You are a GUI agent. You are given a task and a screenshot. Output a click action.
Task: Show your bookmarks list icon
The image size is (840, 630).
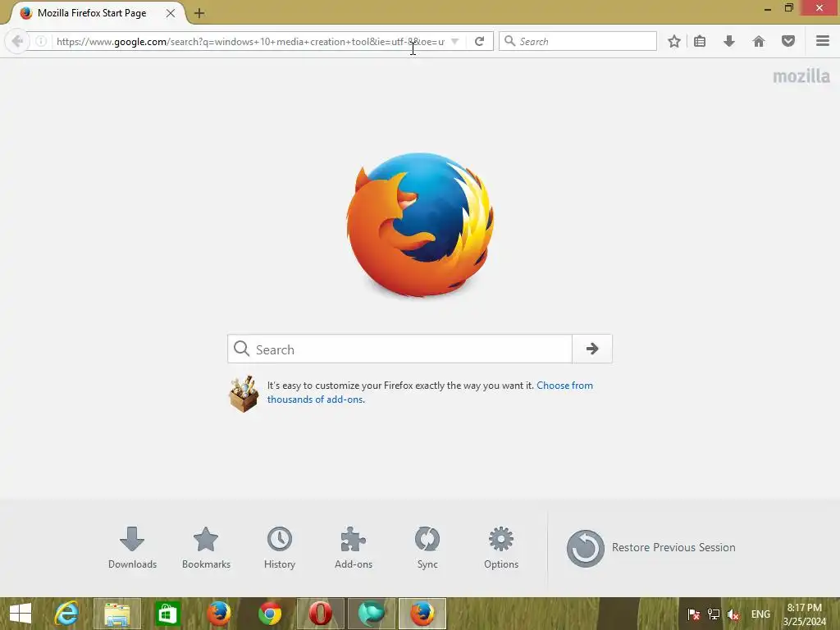pyautogui.click(x=700, y=41)
